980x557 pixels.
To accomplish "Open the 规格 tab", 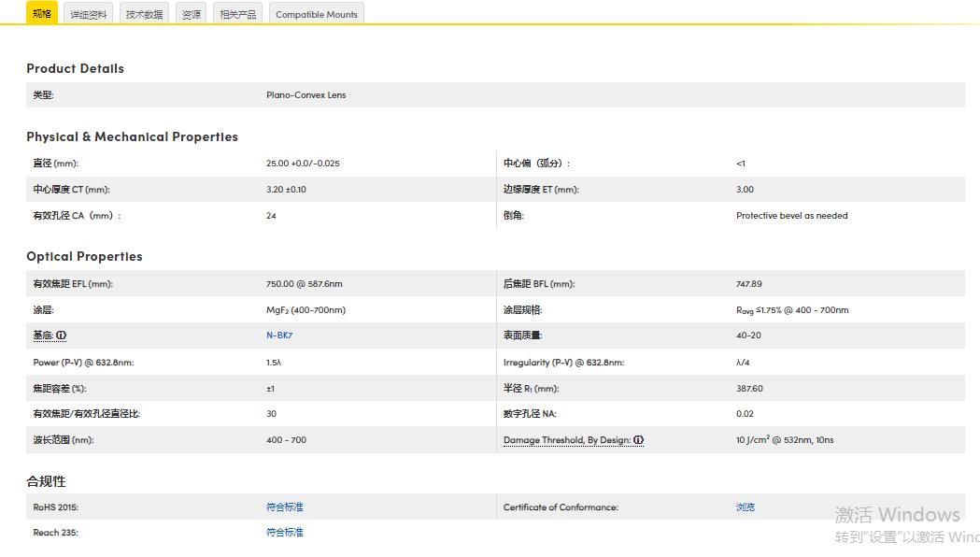I will point(42,13).
